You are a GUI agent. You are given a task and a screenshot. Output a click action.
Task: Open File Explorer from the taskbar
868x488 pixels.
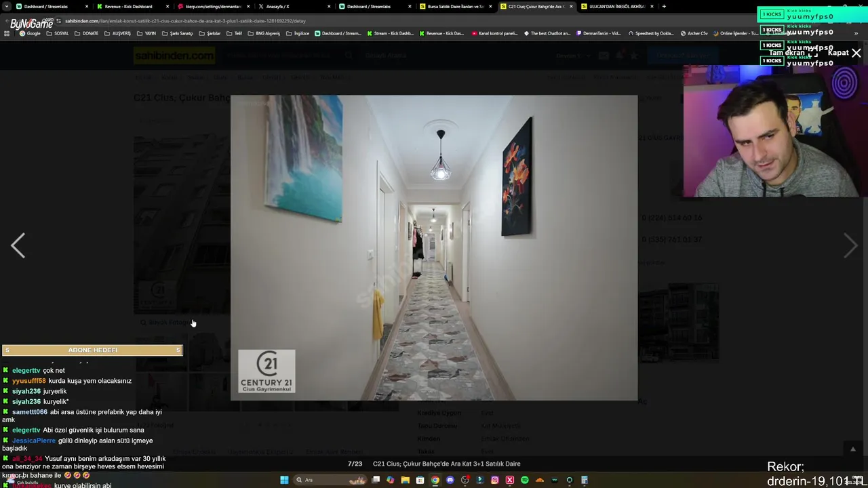point(406,480)
